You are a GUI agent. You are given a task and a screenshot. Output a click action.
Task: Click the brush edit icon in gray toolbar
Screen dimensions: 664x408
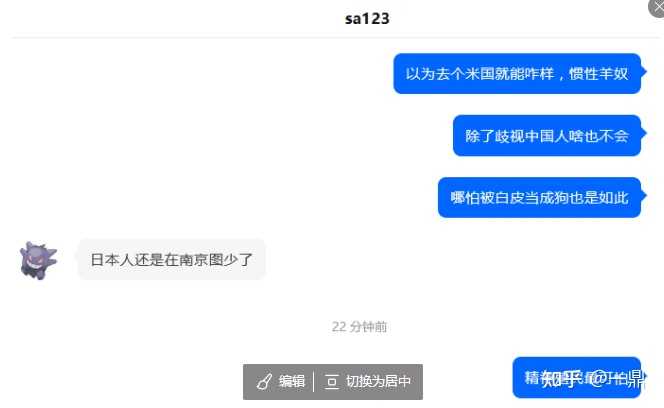pos(264,381)
